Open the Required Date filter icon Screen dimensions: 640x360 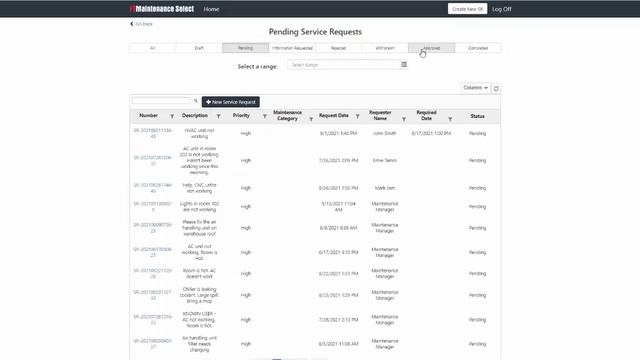pos(450,119)
